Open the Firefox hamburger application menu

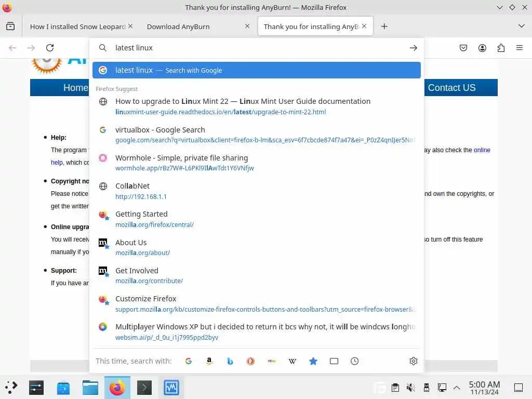point(520,48)
